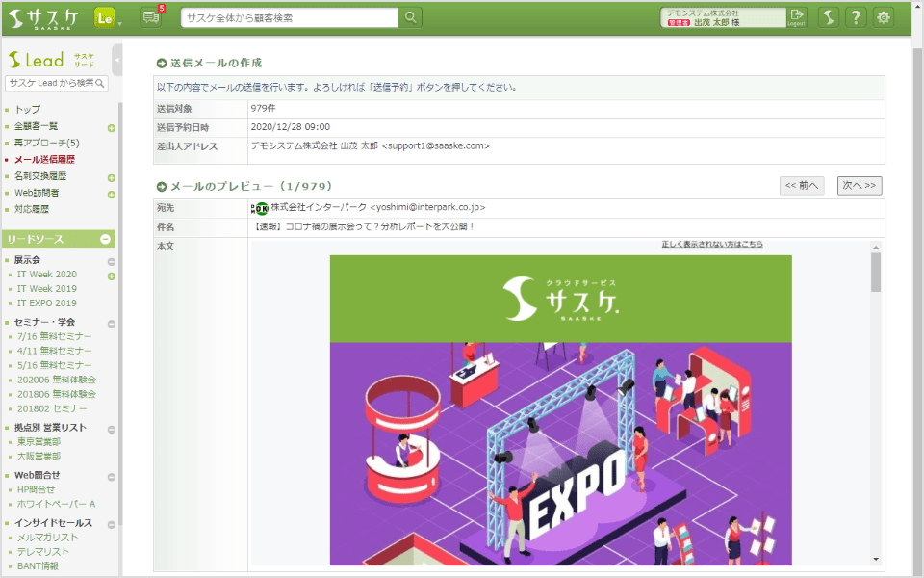The height and width of the screenshot is (578, 924).
Task: Collapse the Web問合せ group
Action: click(x=112, y=477)
